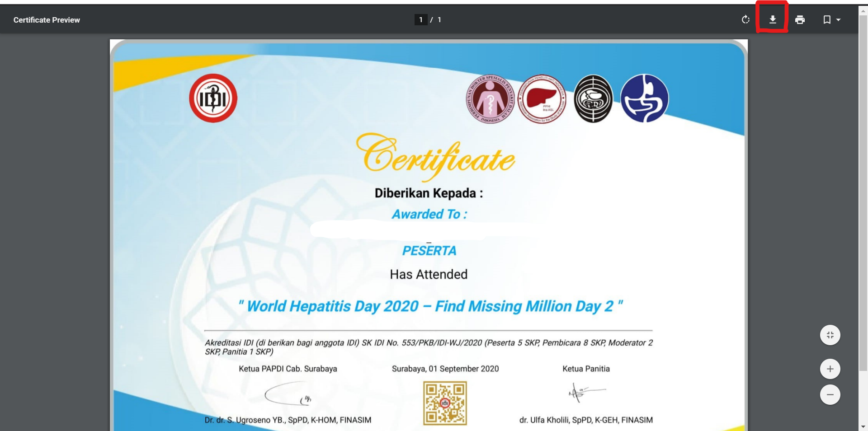Click the vertical scrollbar up arrow
868x431 pixels.
[863, 12]
